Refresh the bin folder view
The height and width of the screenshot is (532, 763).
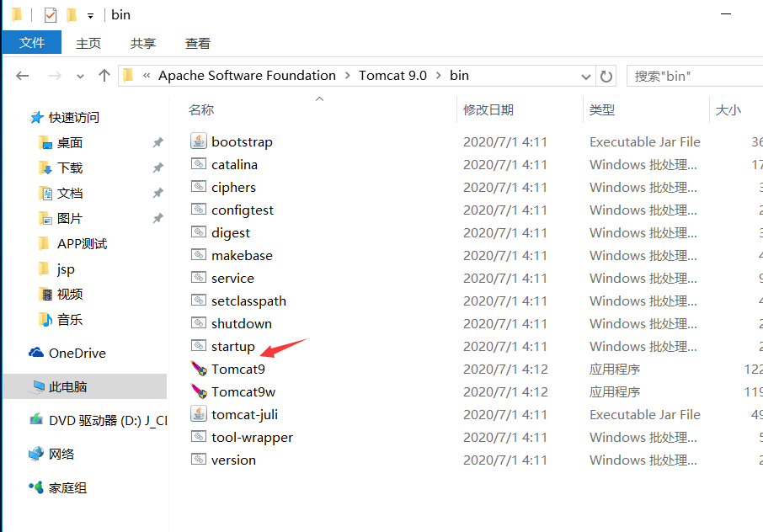coord(606,77)
